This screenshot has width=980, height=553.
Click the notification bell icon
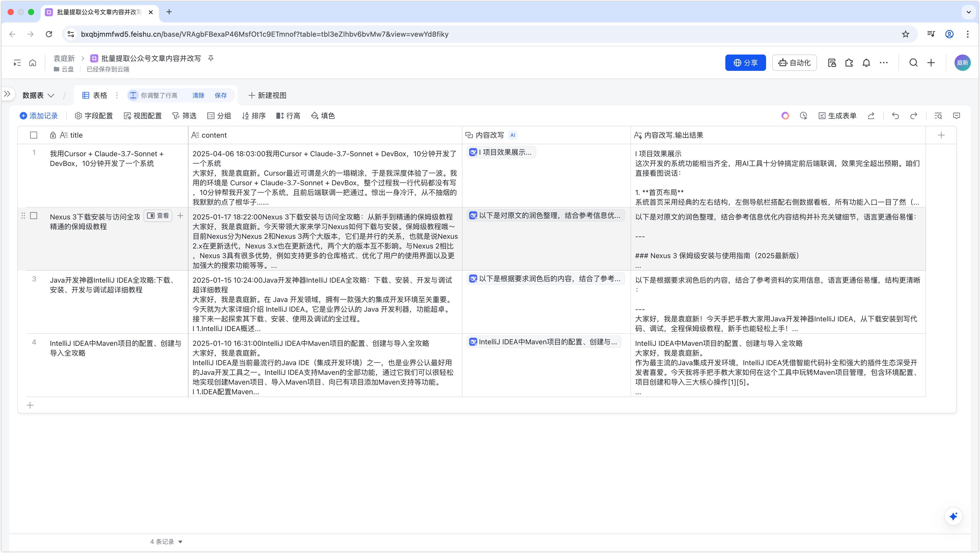[866, 63]
